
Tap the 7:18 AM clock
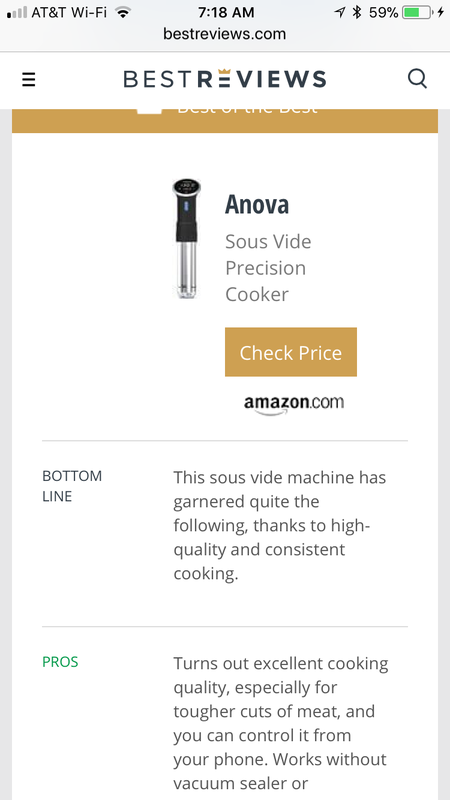pyautogui.click(x=226, y=12)
